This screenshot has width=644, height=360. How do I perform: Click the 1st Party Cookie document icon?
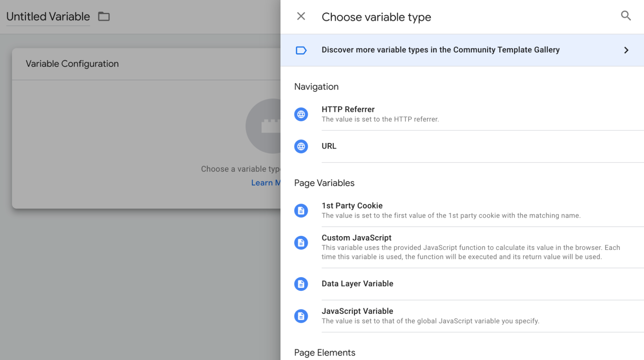pyautogui.click(x=301, y=211)
